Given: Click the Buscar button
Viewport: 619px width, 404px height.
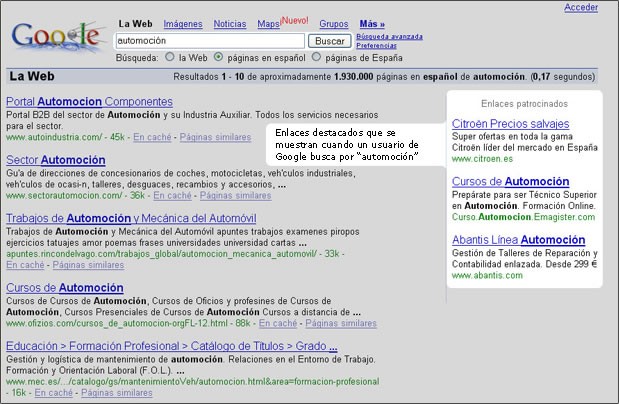Looking at the screenshot, I should pos(330,41).
